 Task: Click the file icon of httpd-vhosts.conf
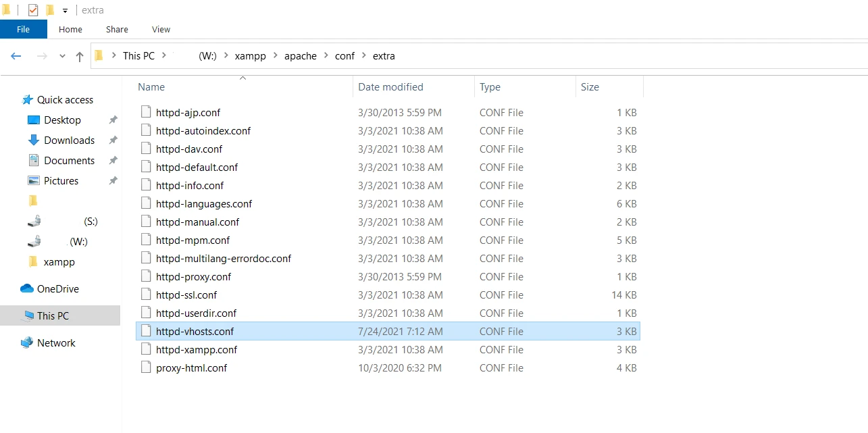click(x=145, y=331)
